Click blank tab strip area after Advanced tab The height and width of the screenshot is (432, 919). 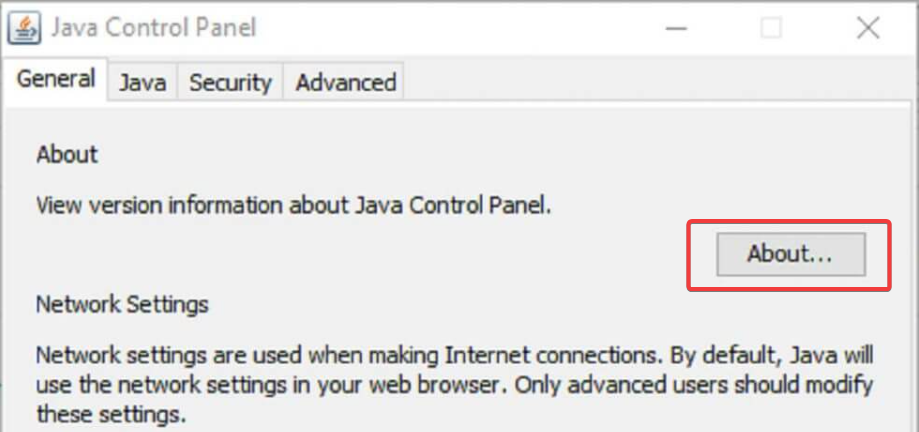(656, 82)
